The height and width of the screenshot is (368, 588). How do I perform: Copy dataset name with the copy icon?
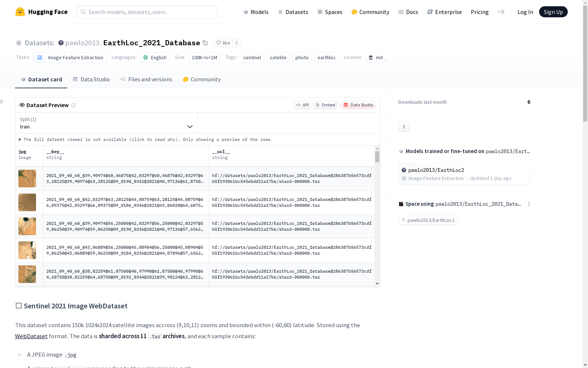coord(205,43)
